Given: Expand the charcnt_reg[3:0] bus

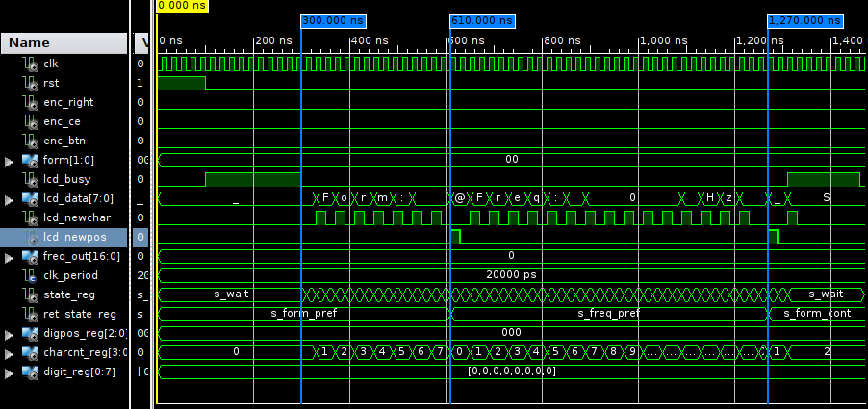Looking at the screenshot, I should 10,353.
